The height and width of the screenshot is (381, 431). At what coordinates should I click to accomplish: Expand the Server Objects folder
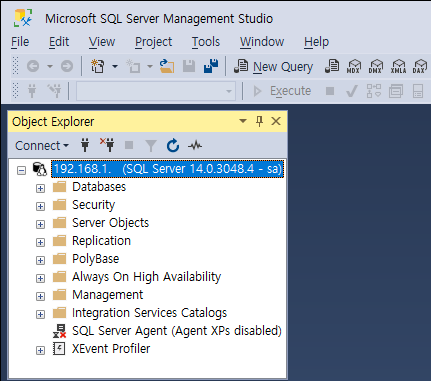[40, 224]
